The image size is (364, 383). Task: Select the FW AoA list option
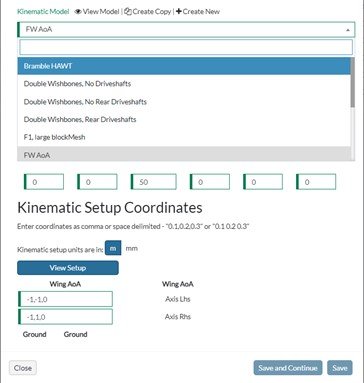(184, 154)
